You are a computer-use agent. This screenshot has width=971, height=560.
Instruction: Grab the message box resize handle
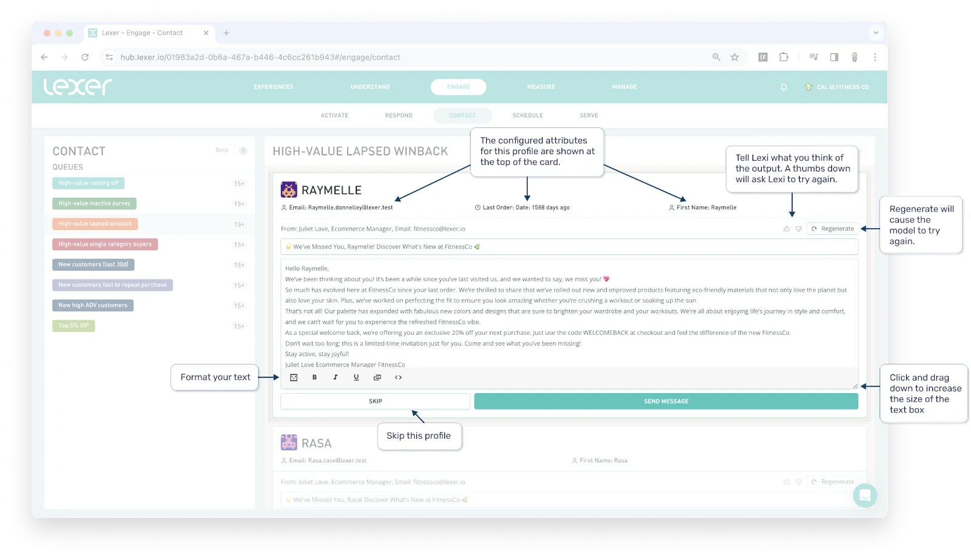click(855, 386)
